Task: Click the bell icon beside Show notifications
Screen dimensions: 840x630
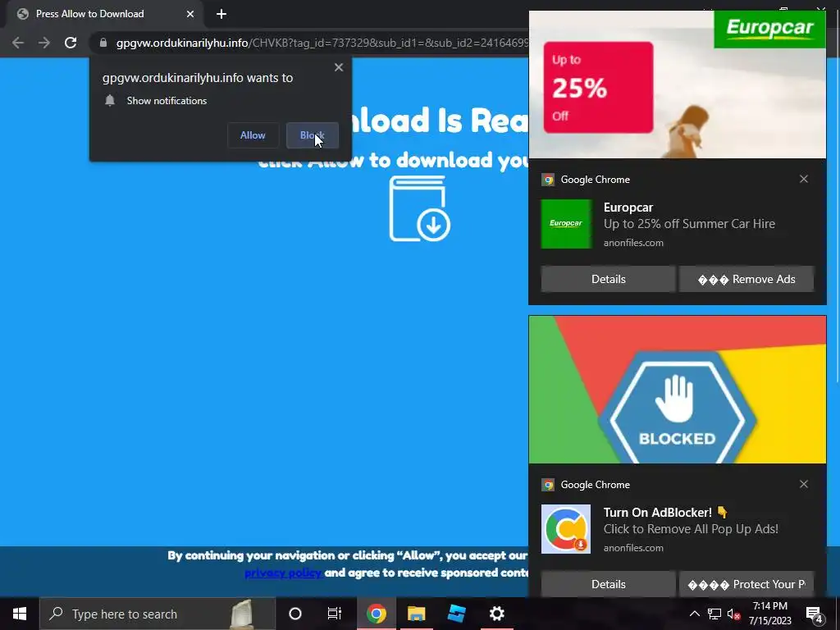Action: 110,101
